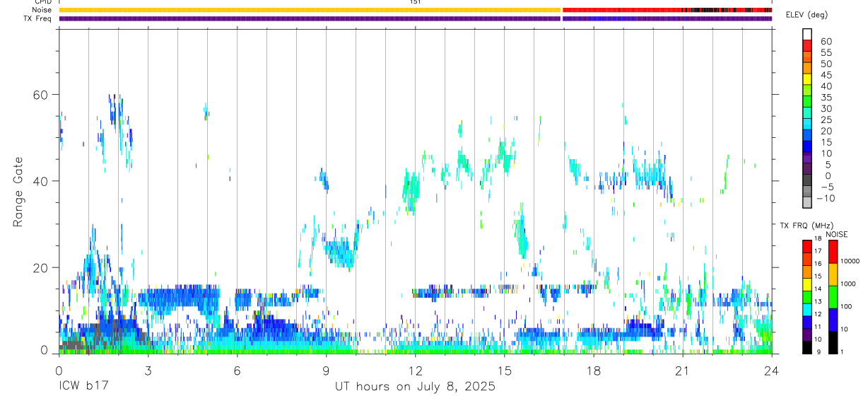Click the '12' label on the TX FRQ scale

[x=819, y=314]
